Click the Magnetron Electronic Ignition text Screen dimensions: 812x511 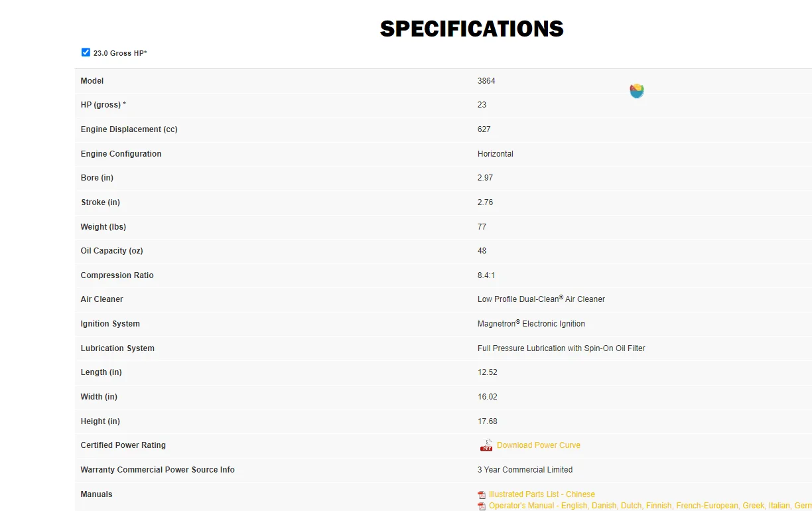pyautogui.click(x=531, y=324)
